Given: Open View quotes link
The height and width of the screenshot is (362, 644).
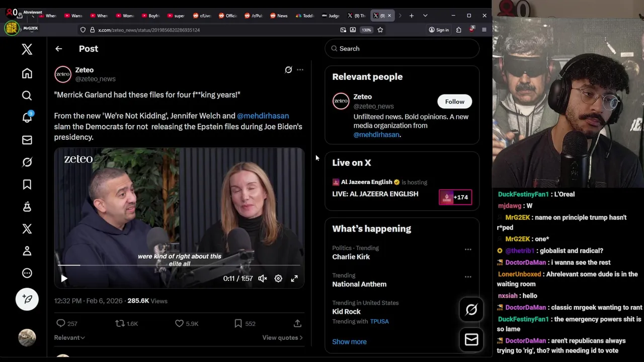Looking at the screenshot, I should coord(282,338).
